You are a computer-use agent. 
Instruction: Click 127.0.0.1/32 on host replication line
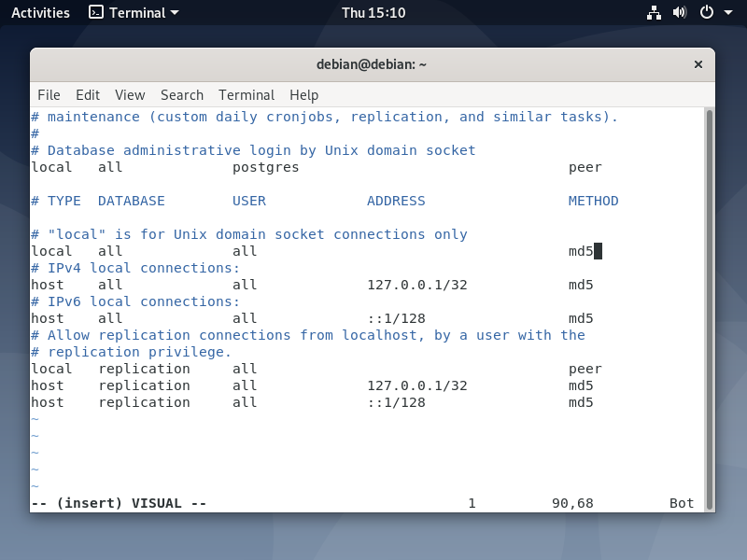pyautogui.click(x=417, y=385)
